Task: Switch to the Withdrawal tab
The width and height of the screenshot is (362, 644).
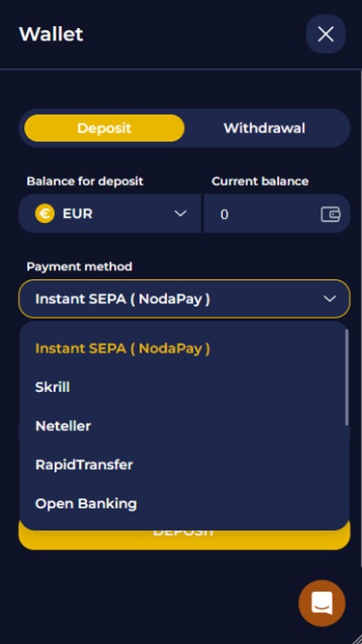Action: pos(265,128)
